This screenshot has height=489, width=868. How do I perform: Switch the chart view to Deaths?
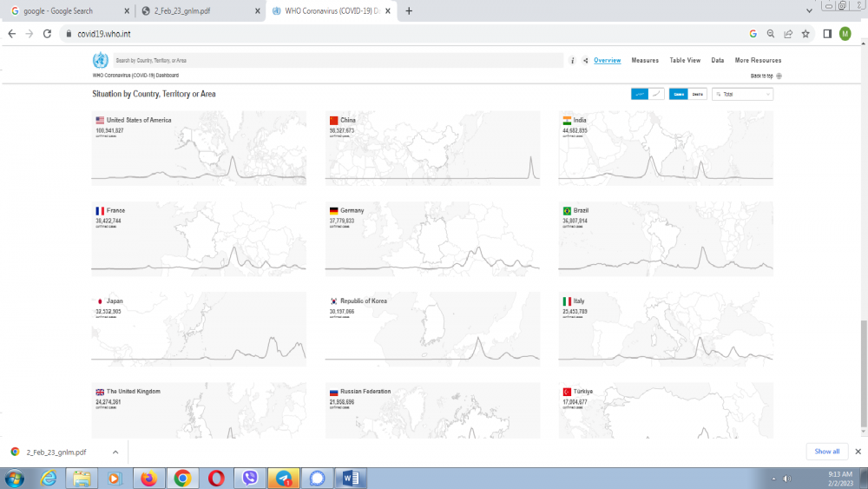[698, 94]
